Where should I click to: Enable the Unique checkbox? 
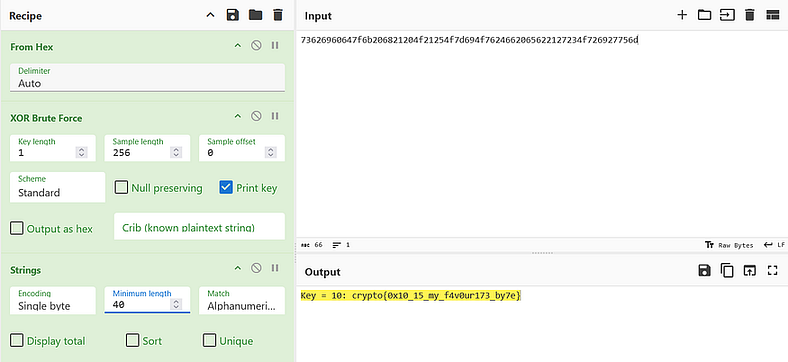[209, 341]
